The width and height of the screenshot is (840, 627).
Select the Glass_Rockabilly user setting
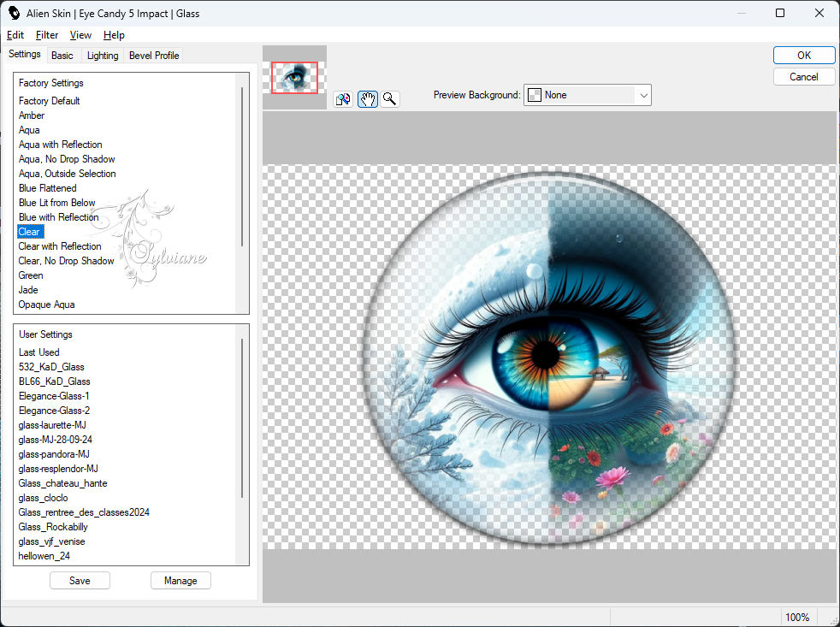pos(52,526)
